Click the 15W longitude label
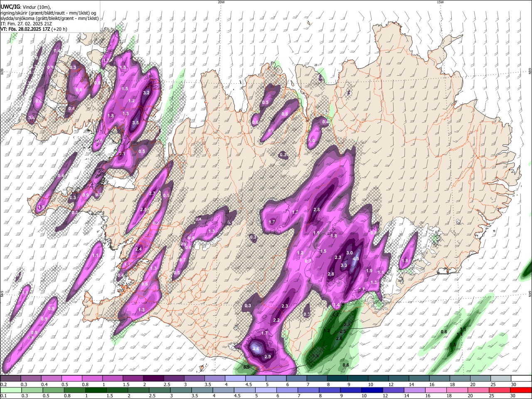Screen dimensions: 532x399 pos(440,2)
